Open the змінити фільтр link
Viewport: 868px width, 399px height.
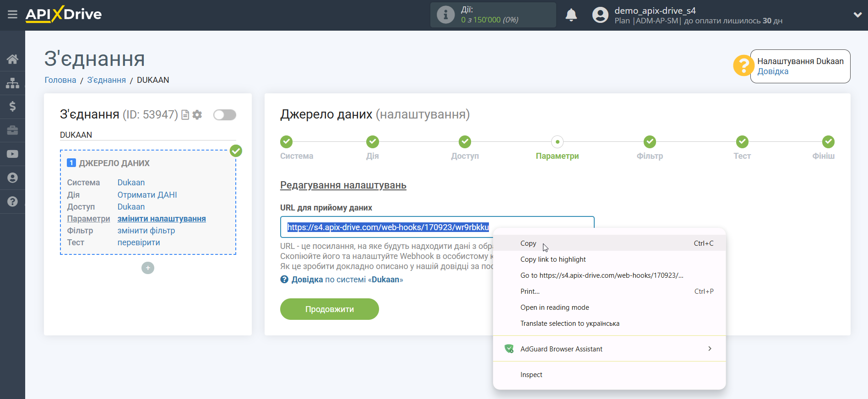coord(146,231)
